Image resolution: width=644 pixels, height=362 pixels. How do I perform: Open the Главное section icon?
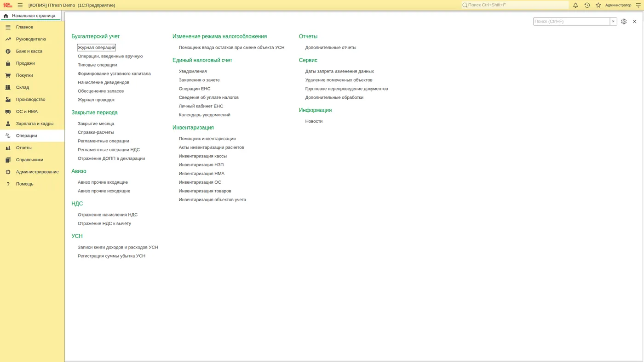tap(8, 27)
